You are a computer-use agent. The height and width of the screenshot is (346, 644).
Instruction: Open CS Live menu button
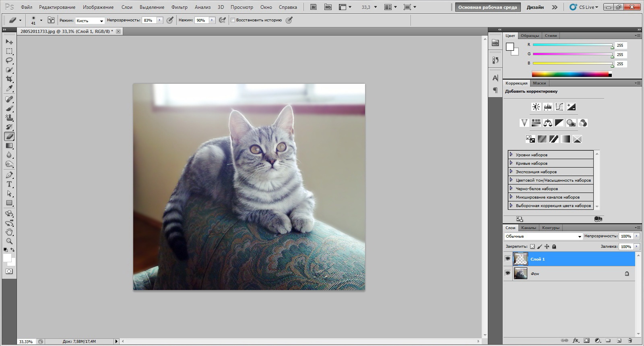click(x=584, y=7)
